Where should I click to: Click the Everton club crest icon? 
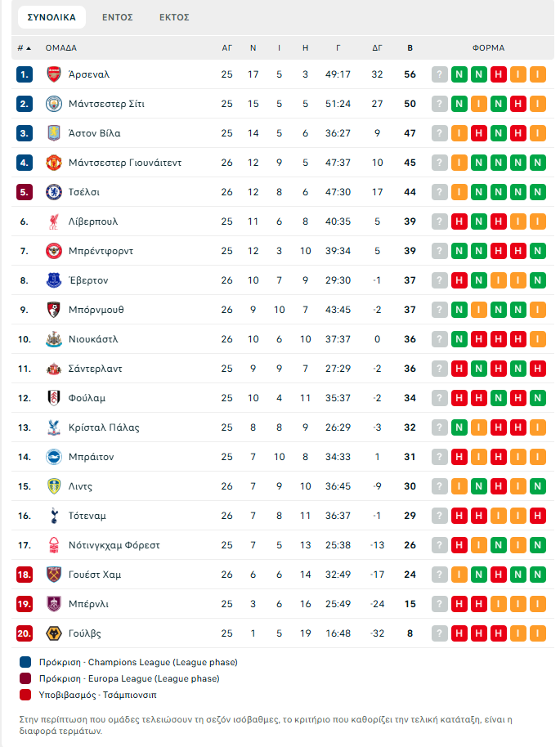coord(54,280)
